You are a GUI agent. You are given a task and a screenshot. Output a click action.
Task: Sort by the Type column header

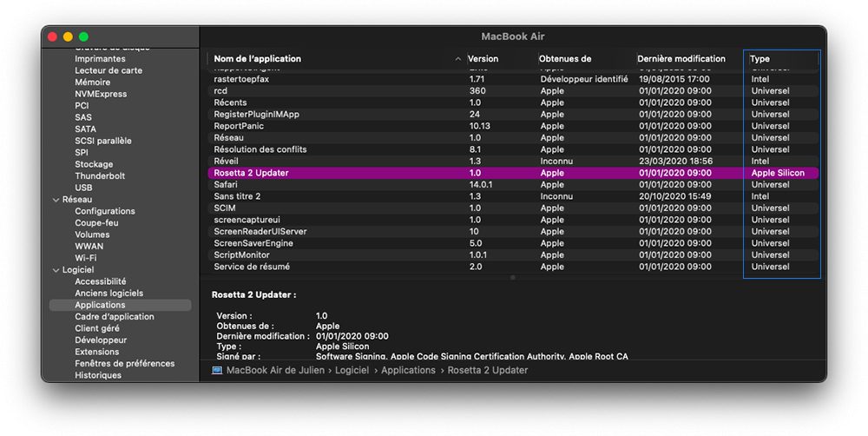click(783, 59)
